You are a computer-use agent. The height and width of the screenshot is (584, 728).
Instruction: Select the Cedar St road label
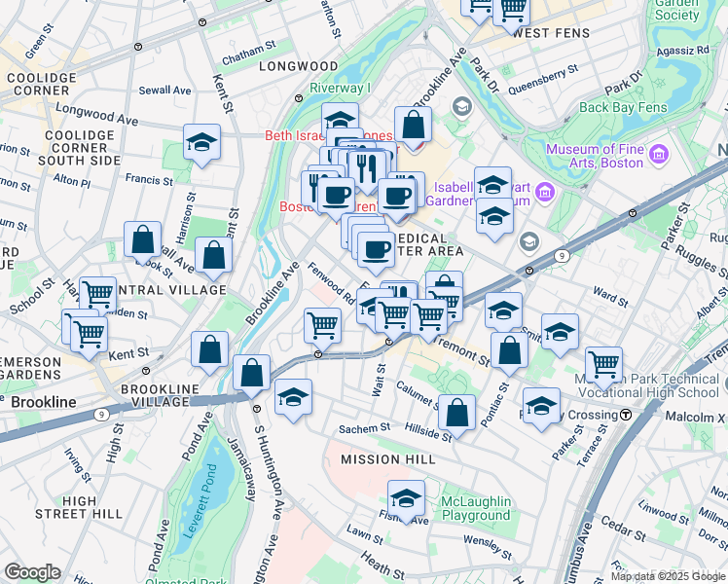(x=624, y=529)
